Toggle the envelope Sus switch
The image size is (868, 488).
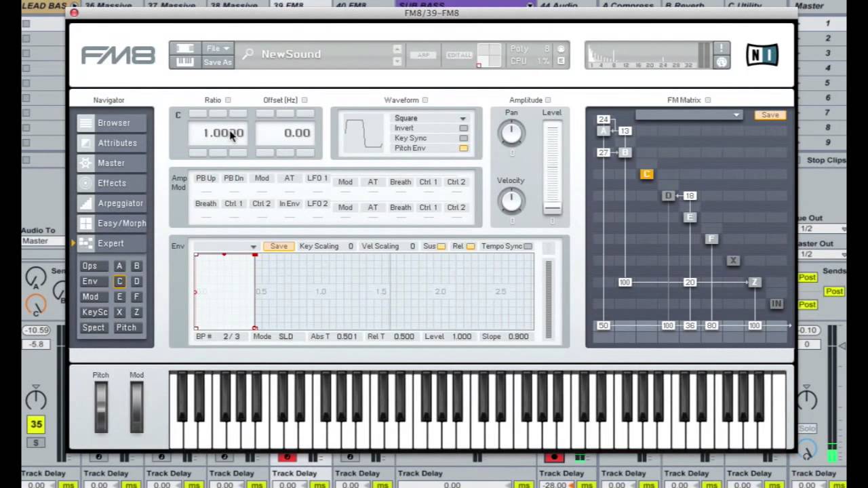click(441, 247)
